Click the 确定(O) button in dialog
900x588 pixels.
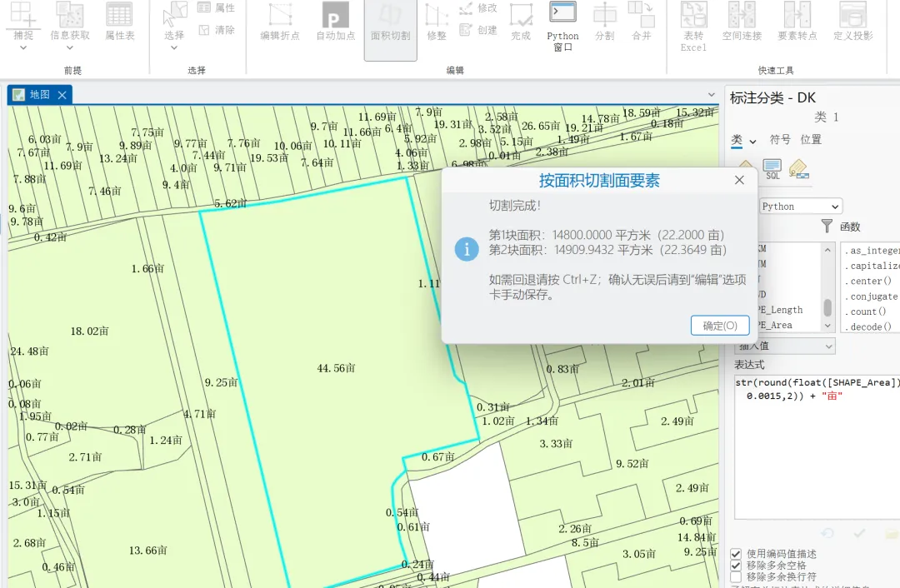[720, 326]
